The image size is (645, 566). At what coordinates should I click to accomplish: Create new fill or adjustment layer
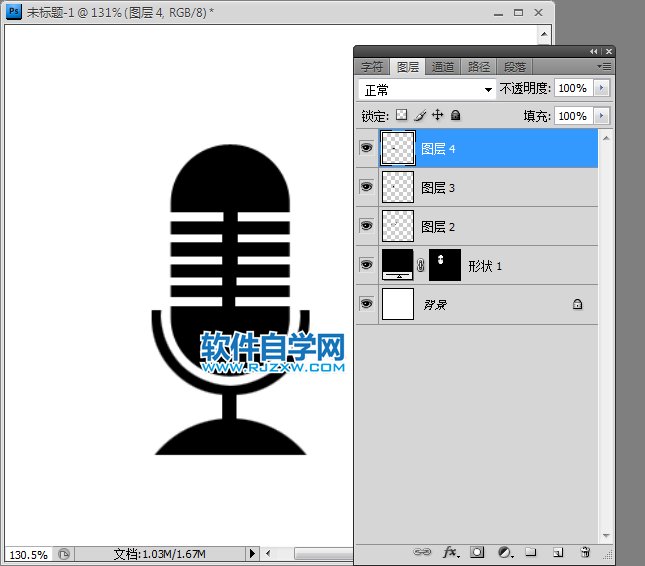pyautogui.click(x=506, y=552)
